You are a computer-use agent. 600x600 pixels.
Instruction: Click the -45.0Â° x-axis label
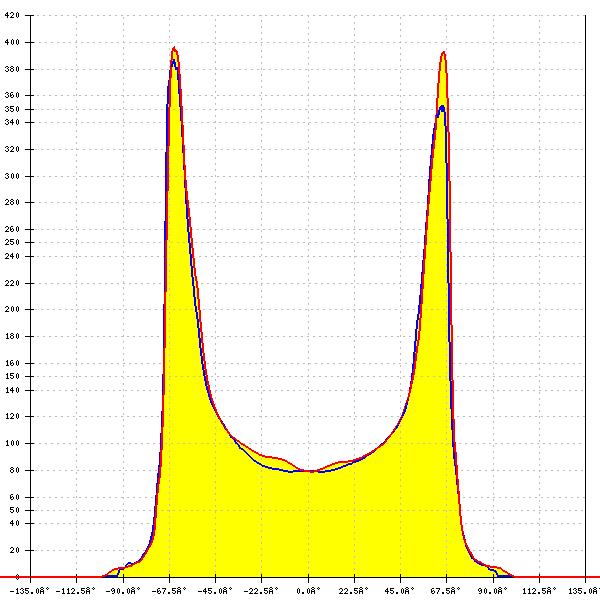pyautogui.click(x=215, y=591)
